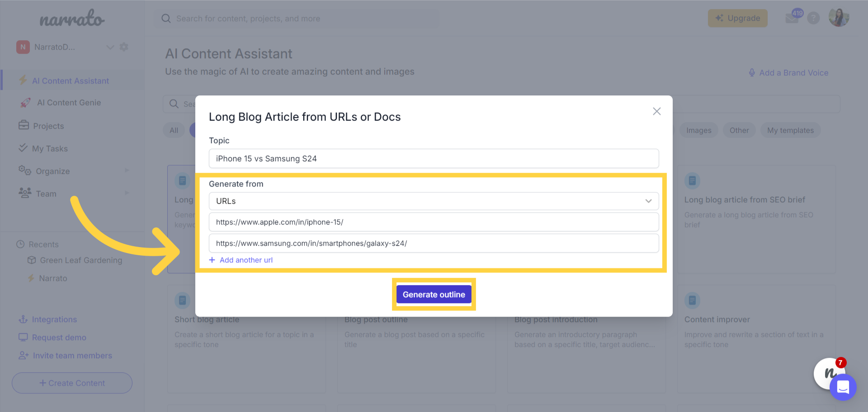Open the Content improver template card

coord(756,339)
